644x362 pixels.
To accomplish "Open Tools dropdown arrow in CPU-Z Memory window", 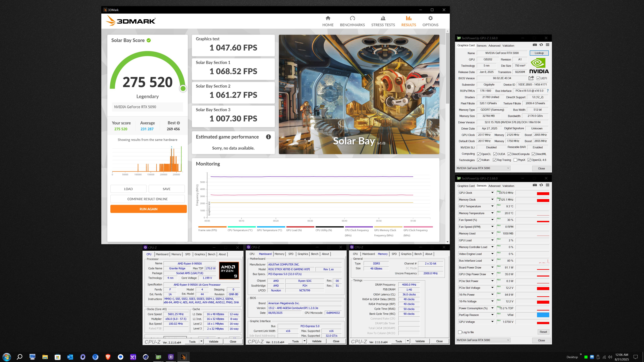I will tap(408, 341).
